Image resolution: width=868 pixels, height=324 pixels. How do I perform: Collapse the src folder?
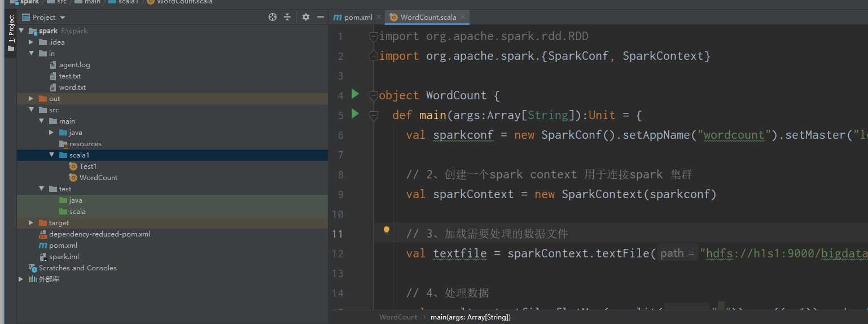(32, 110)
